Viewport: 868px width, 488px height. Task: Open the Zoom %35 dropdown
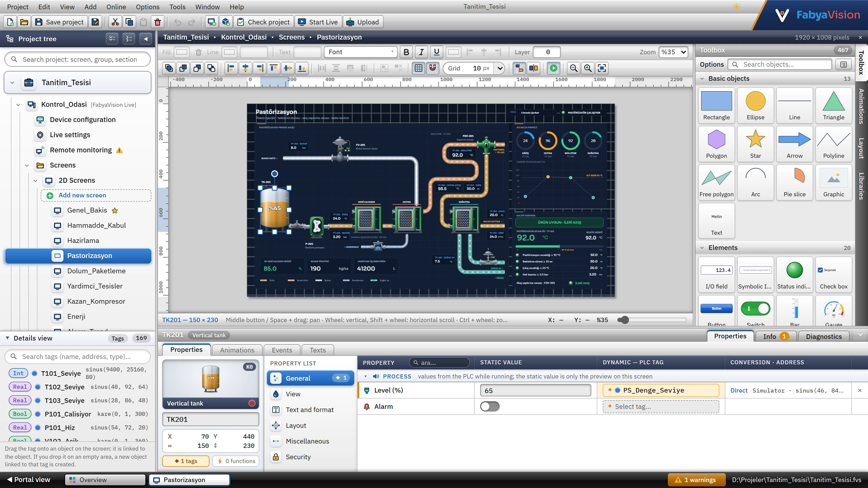[x=673, y=52]
